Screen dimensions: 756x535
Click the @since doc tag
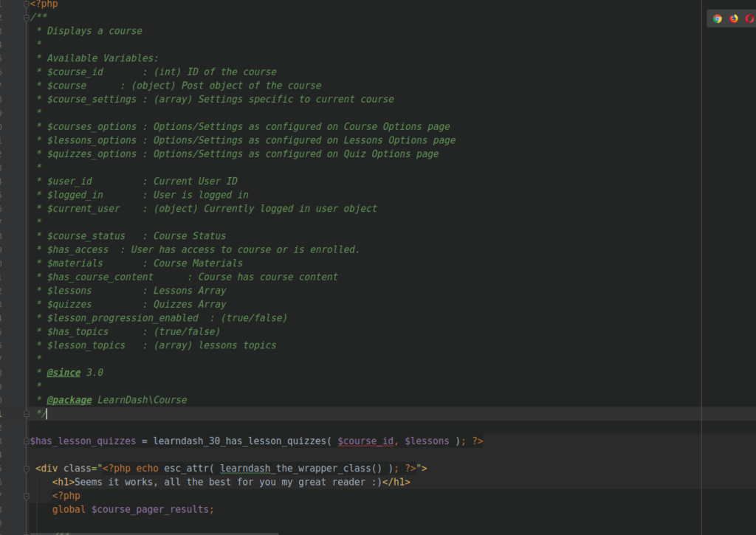(x=64, y=373)
